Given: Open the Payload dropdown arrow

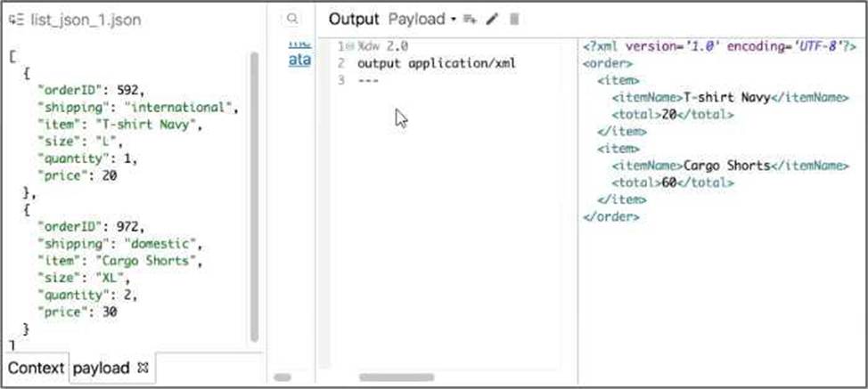Looking at the screenshot, I should [x=454, y=19].
